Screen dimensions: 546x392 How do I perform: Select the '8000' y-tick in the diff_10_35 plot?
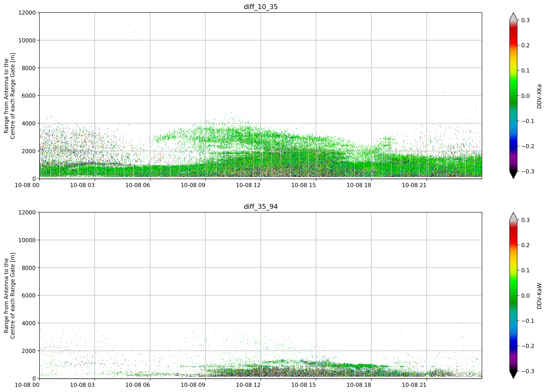(x=29, y=68)
